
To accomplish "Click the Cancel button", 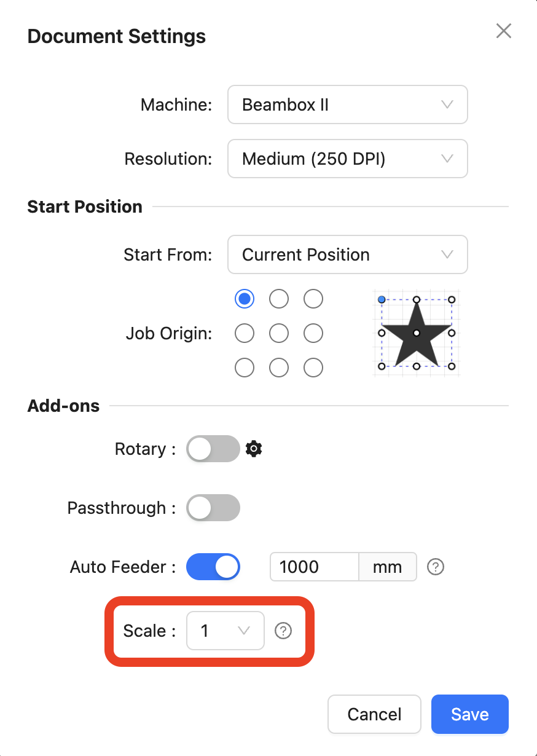I will point(374,714).
